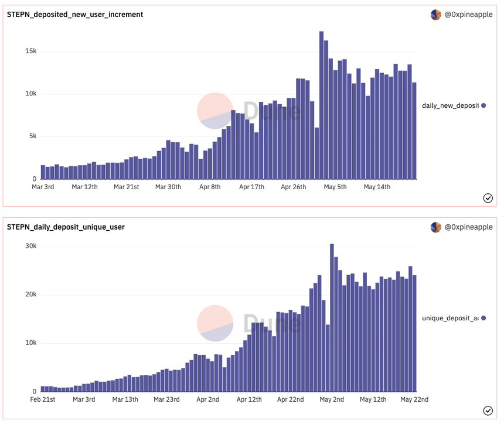Click the Mar 30th x-axis label
This screenshot has width=504, height=424.
point(168,187)
